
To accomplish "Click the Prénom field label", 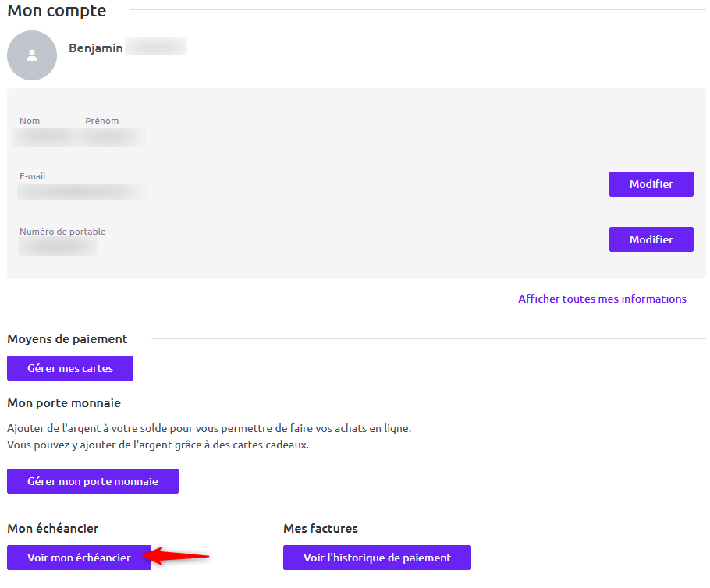I will point(102,121).
